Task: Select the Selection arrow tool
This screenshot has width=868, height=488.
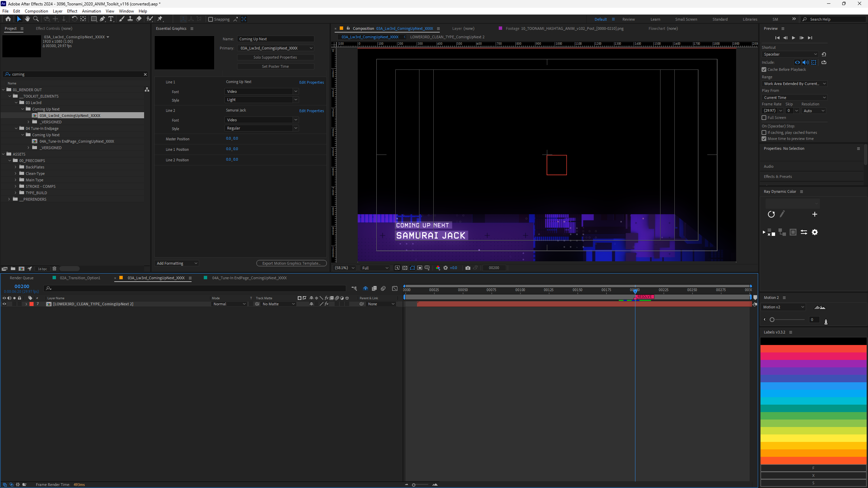Action: tap(19, 19)
